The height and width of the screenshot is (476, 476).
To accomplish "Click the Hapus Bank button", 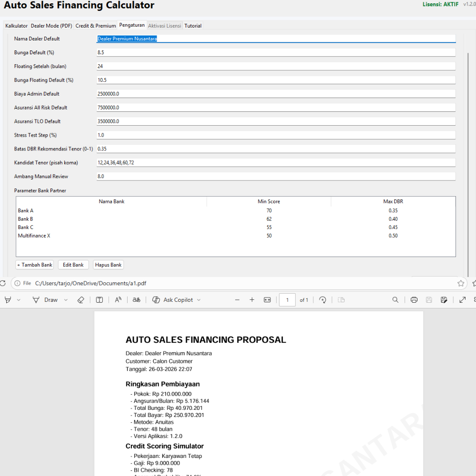I will (108, 265).
